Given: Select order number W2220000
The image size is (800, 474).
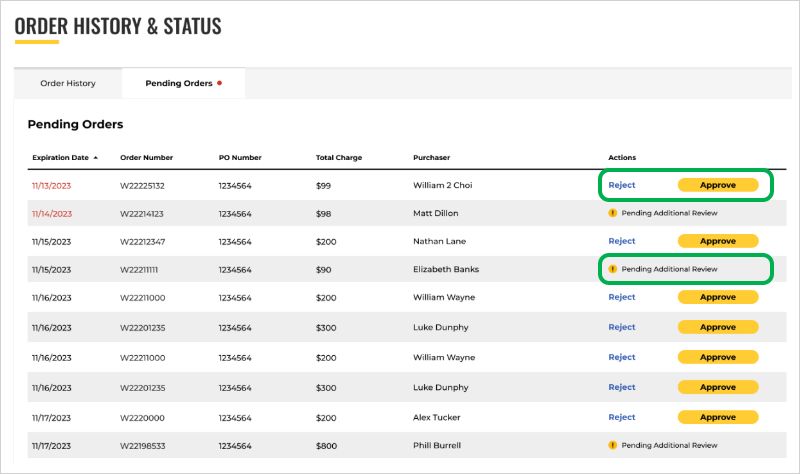Looking at the screenshot, I should tap(142, 418).
